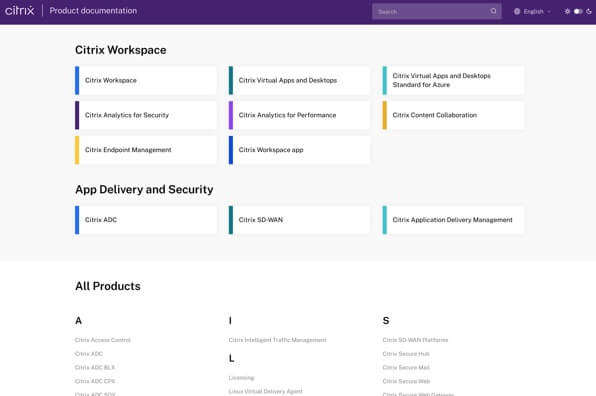The height and width of the screenshot is (396, 596).
Task: Open Citrix Content Collaboration card
Action: [453, 115]
